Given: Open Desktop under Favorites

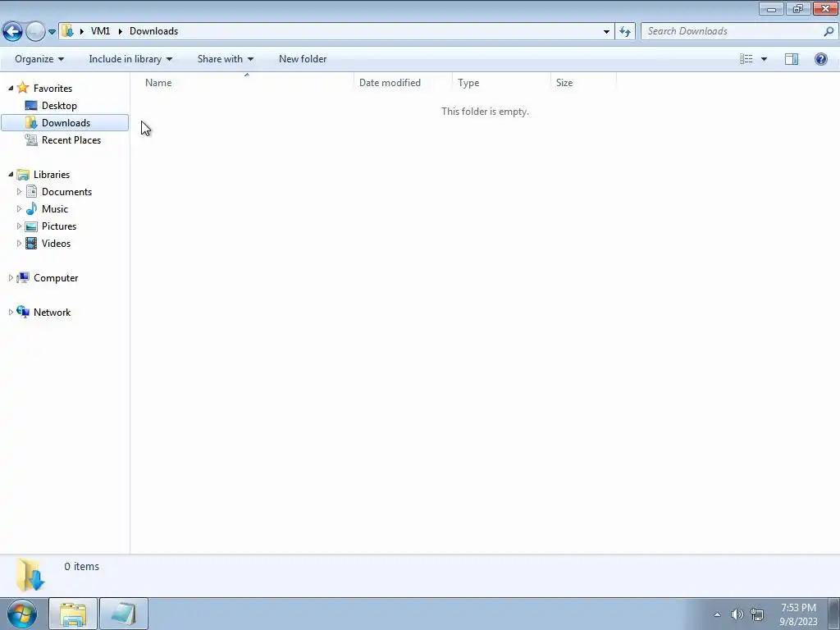Looking at the screenshot, I should pos(59,106).
